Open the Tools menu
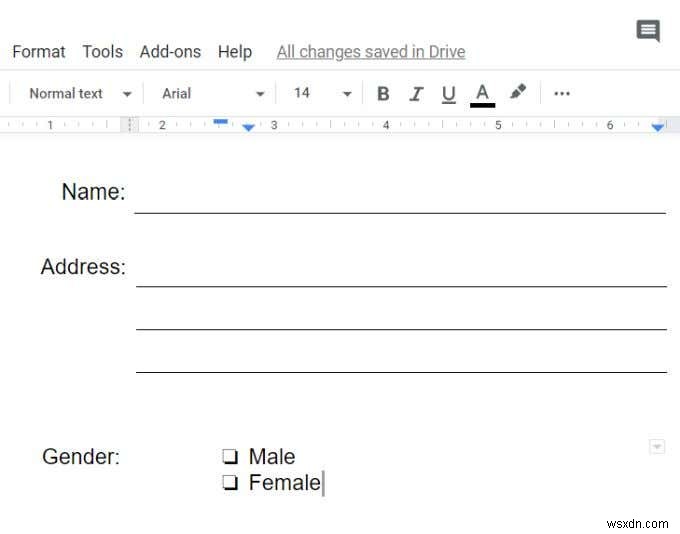The image size is (680, 534). pyautogui.click(x=103, y=52)
